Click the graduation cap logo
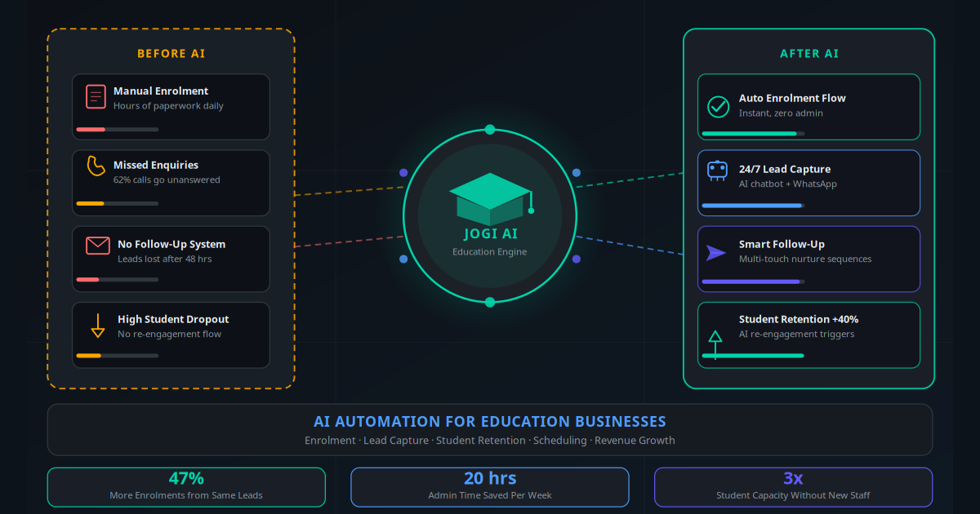980x514 pixels. click(x=490, y=199)
